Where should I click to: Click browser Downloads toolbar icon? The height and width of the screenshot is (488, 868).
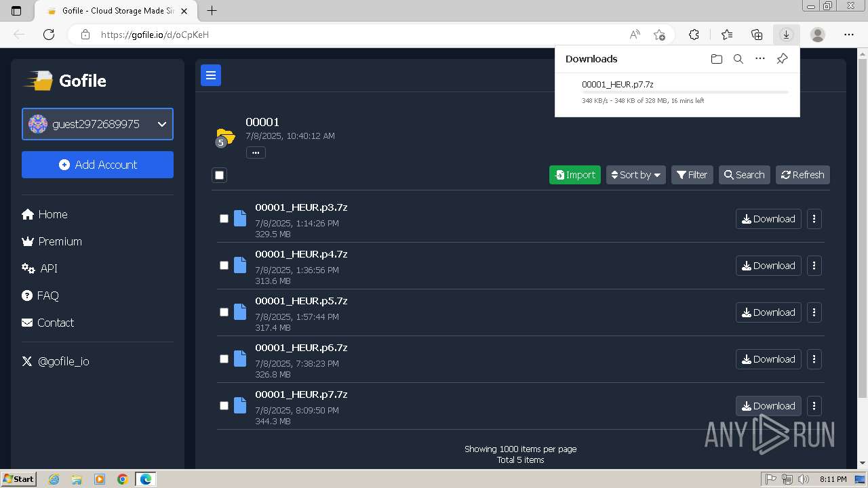coord(786,35)
